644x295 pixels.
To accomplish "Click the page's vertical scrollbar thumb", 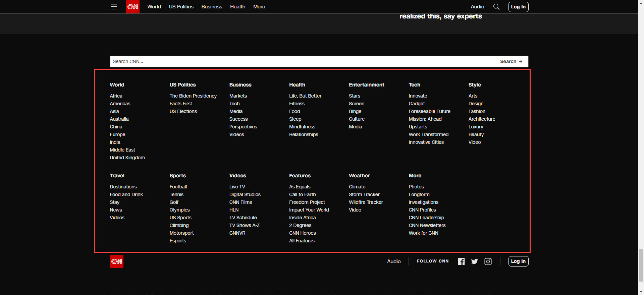I will point(641,265).
